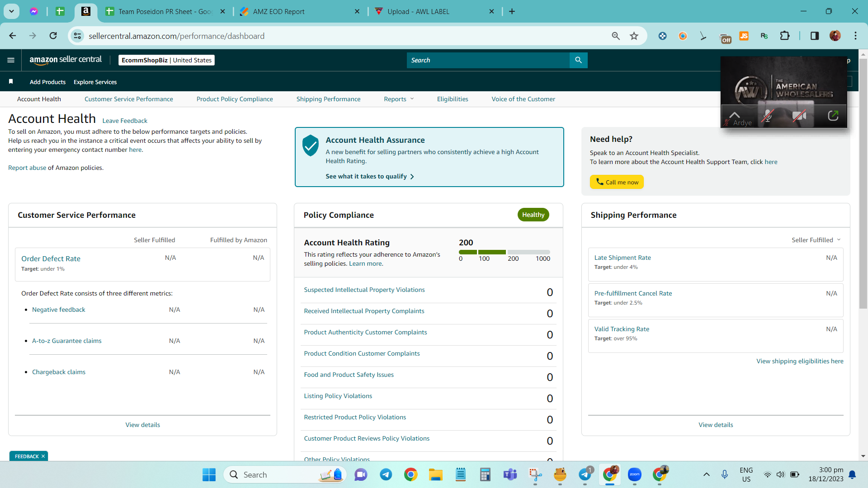Click the search magnifier button in Seller Central

coord(578,60)
